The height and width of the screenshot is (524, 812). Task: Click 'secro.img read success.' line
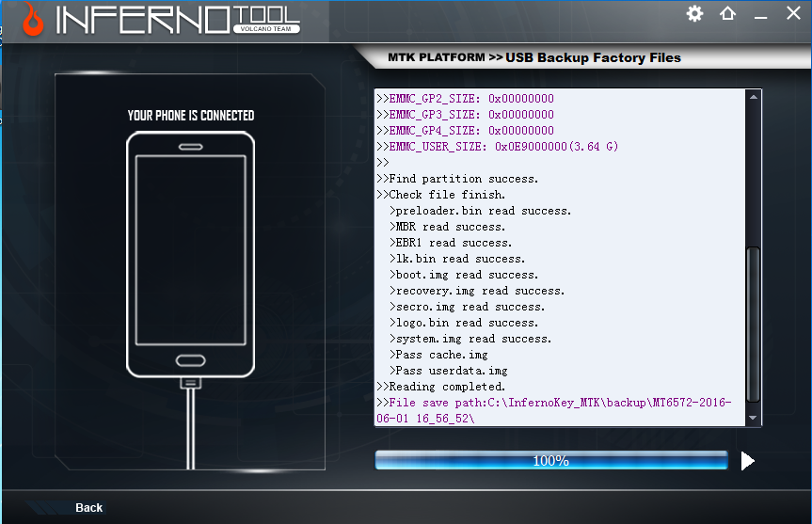click(467, 307)
